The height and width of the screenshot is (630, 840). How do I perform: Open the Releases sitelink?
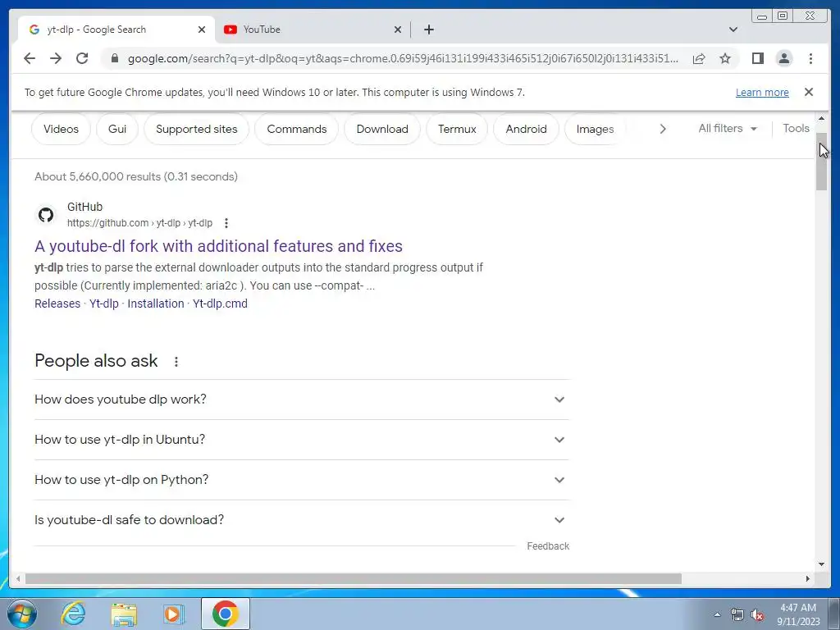point(57,304)
